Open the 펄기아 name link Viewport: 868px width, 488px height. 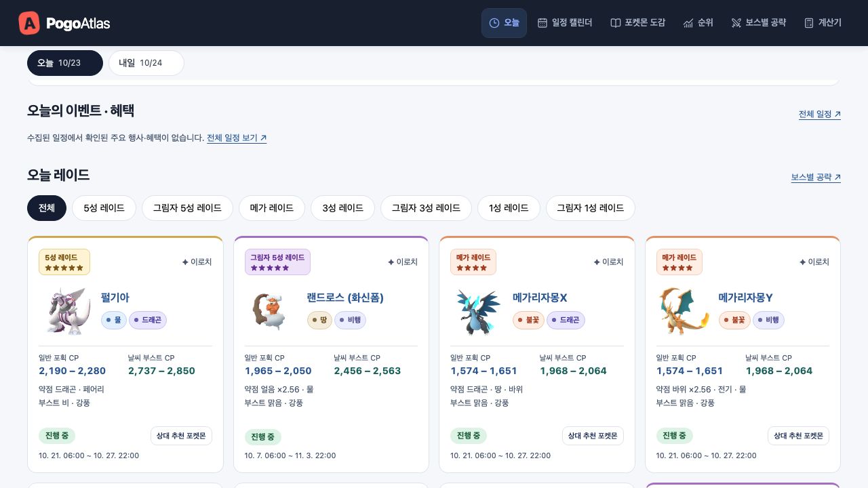[x=115, y=298]
